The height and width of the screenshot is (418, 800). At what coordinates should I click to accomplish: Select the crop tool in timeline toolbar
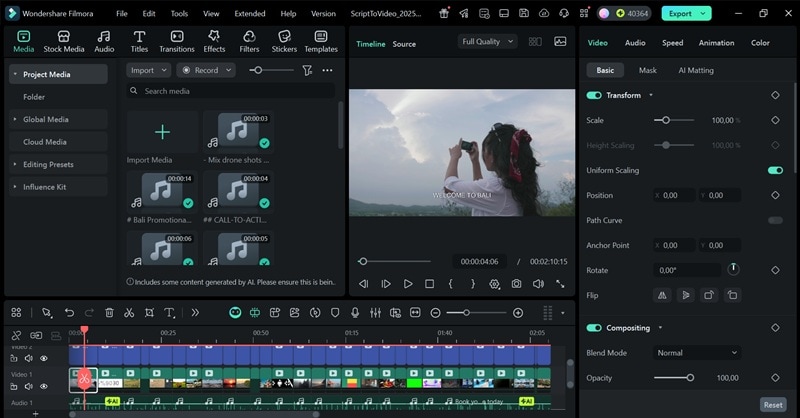(x=149, y=313)
